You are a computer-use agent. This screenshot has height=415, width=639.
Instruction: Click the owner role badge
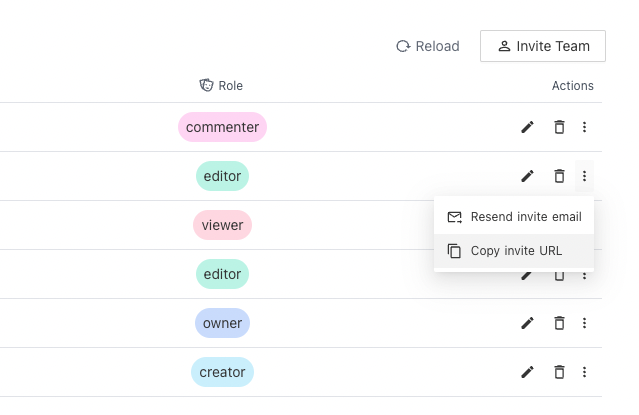click(x=221, y=323)
